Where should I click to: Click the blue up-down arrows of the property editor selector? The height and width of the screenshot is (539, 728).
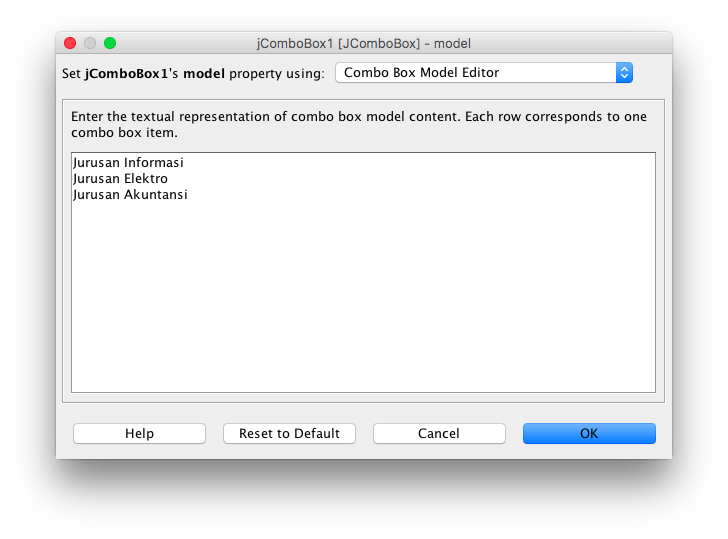(624, 72)
